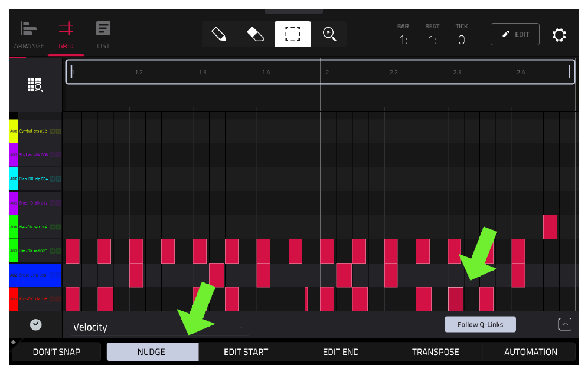Select the AUTOMATION function
The image size is (588, 375).
coord(530,352)
